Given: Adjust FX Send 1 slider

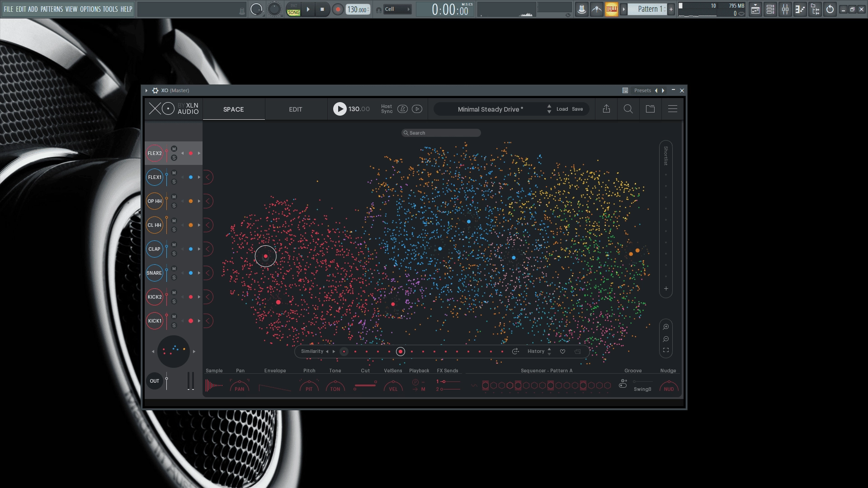Looking at the screenshot, I should click(x=451, y=381).
